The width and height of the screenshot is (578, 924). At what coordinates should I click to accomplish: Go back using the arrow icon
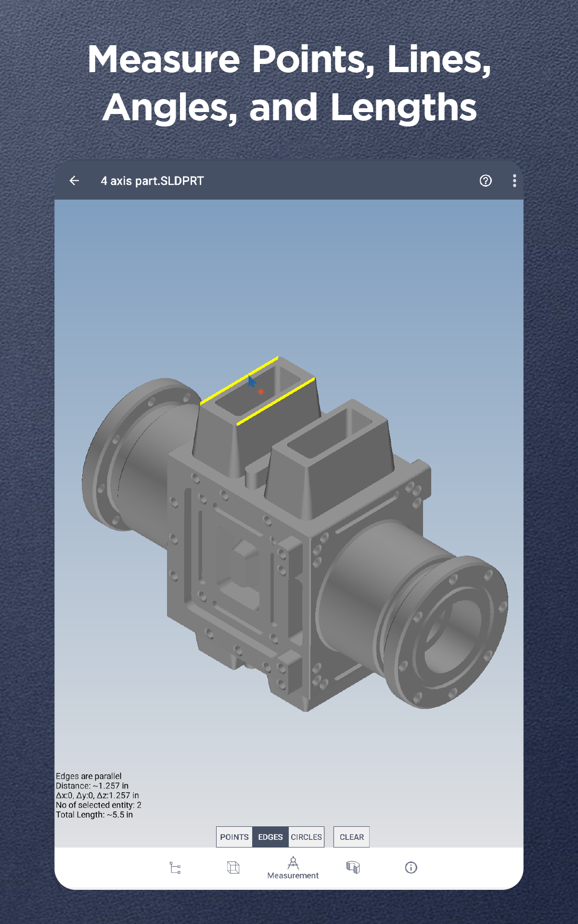tap(74, 181)
